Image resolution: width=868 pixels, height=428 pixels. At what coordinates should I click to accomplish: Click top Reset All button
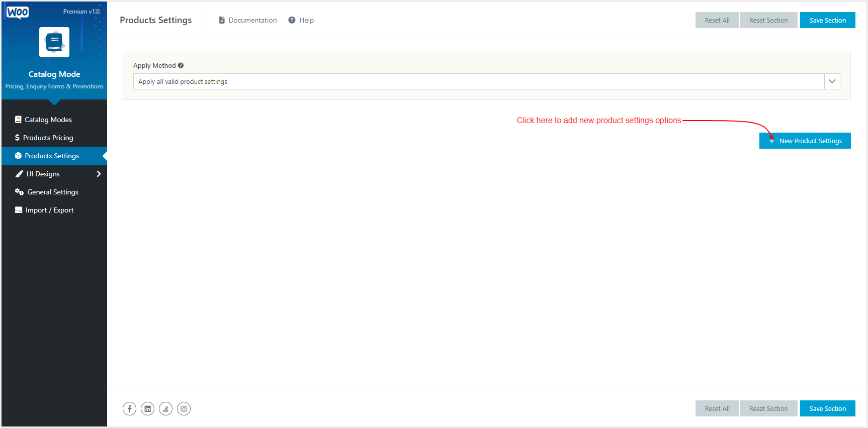[717, 20]
